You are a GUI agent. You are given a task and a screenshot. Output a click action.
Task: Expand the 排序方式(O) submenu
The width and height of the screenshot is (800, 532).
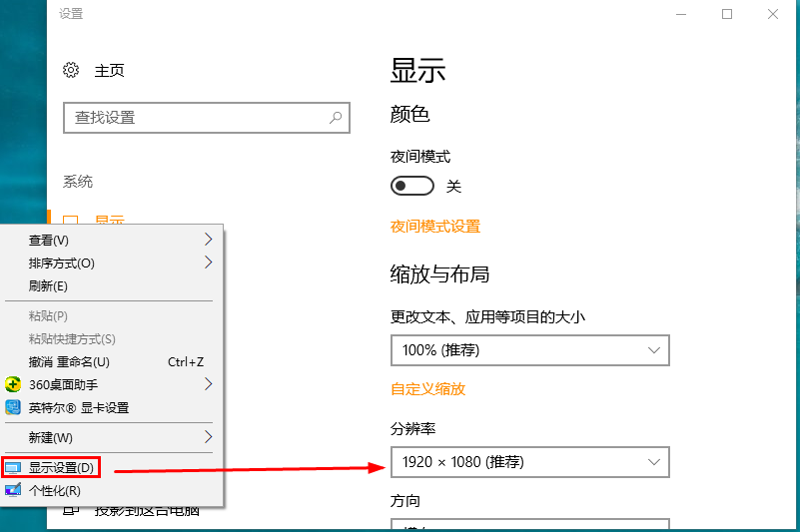tap(208, 263)
